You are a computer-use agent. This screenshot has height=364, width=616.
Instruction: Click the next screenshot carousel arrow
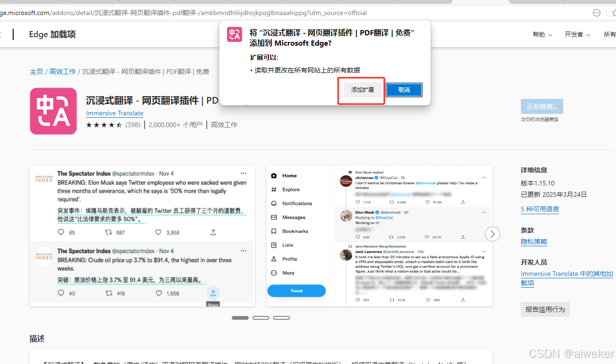(492, 234)
